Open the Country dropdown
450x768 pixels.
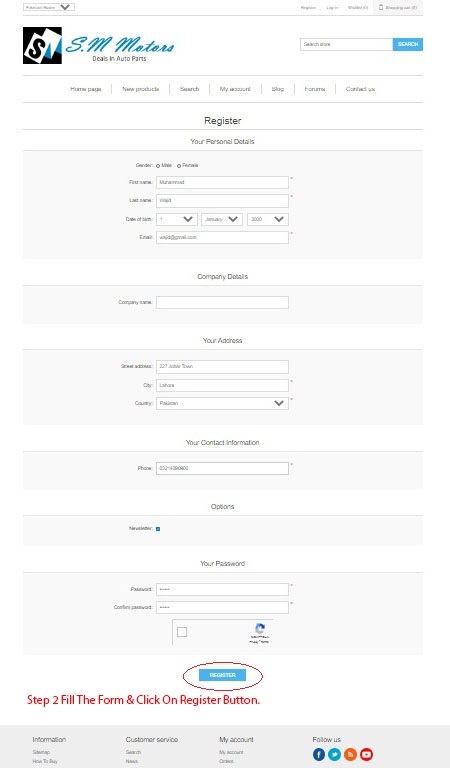(x=222, y=404)
